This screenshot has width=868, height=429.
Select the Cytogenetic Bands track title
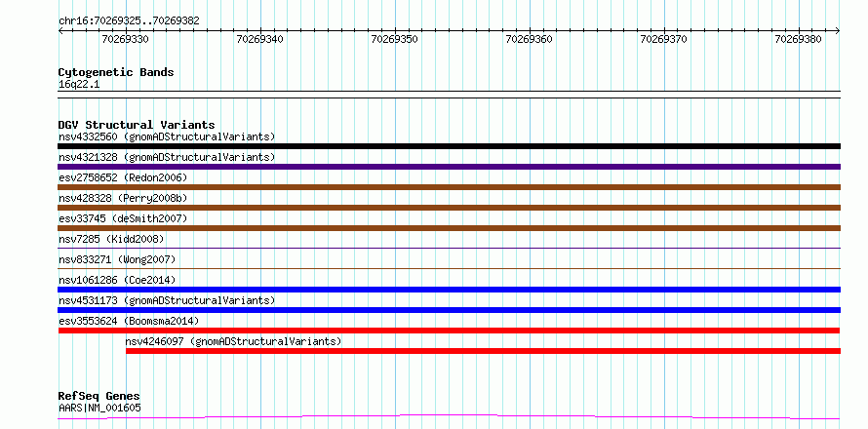tap(116, 72)
